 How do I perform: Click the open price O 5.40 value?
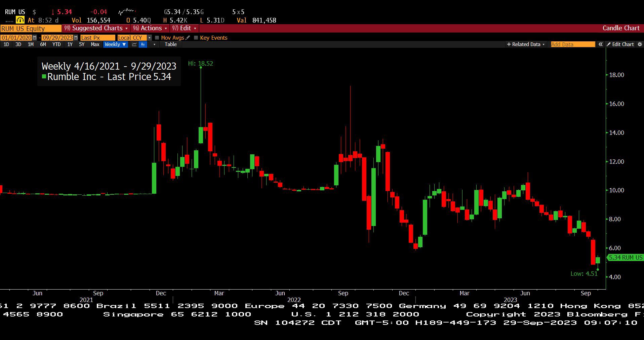(138, 21)
